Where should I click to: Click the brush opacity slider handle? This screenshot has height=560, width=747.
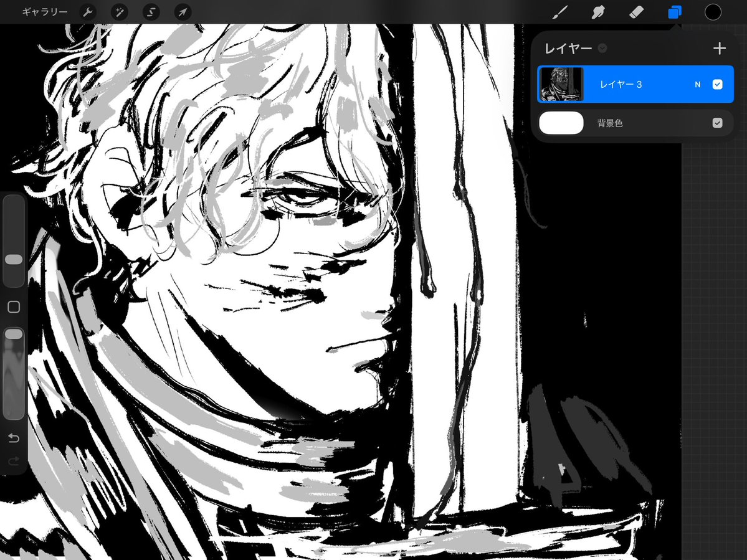(13, 334)
